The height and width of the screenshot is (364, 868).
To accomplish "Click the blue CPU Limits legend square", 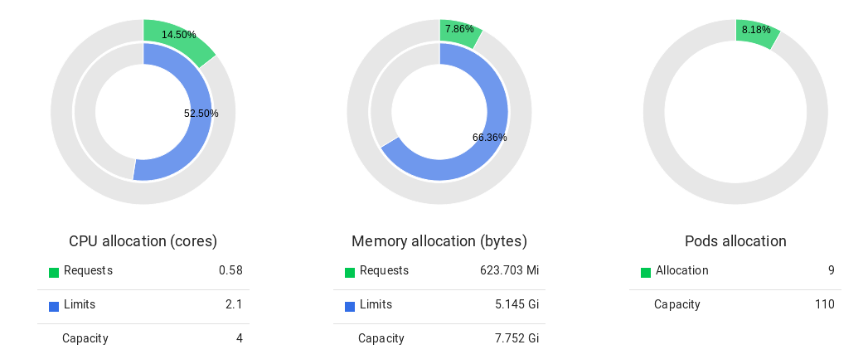I will coord(54,307).
